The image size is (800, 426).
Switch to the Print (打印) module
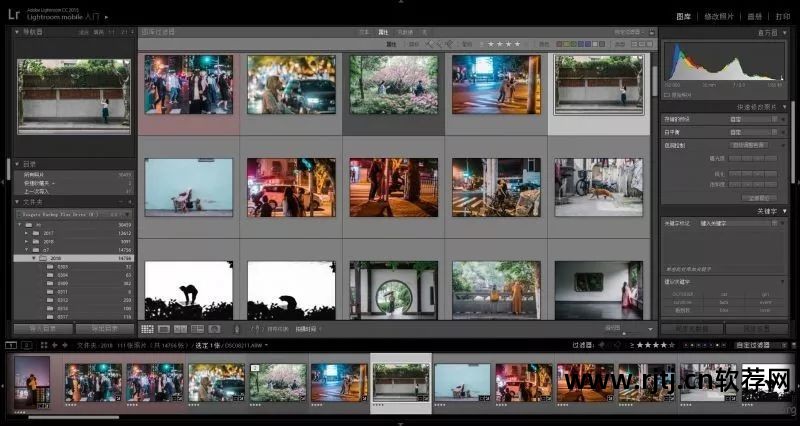click(x=783, y=16)
